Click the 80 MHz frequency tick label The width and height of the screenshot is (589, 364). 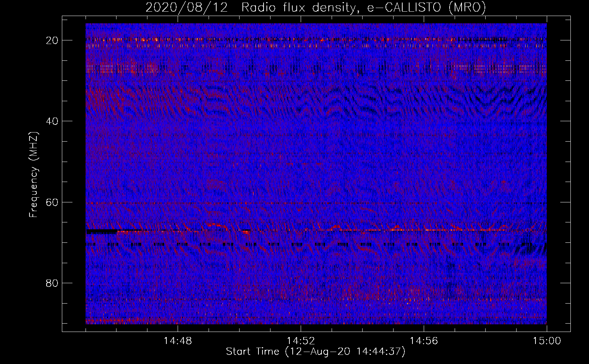(x=52, y=283)
